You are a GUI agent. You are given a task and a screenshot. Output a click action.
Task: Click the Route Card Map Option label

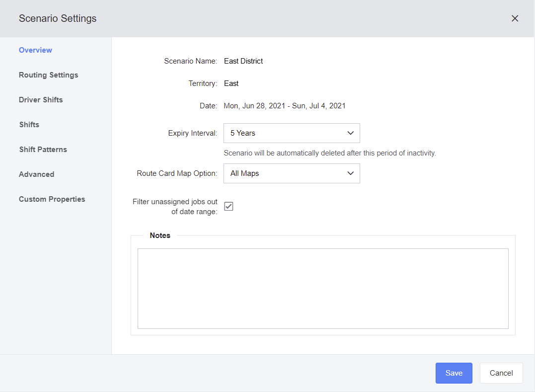point(177,173)
